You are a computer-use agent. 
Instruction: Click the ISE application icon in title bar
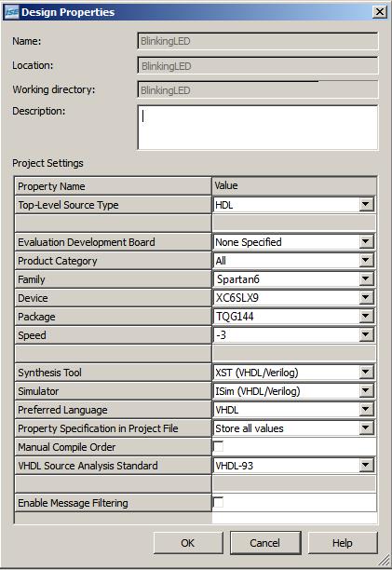coord(11,12)
